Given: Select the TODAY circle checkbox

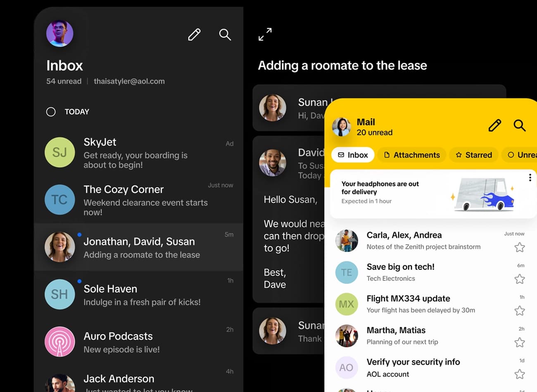Looking at the screenshot, I should [x=51, y=112].
